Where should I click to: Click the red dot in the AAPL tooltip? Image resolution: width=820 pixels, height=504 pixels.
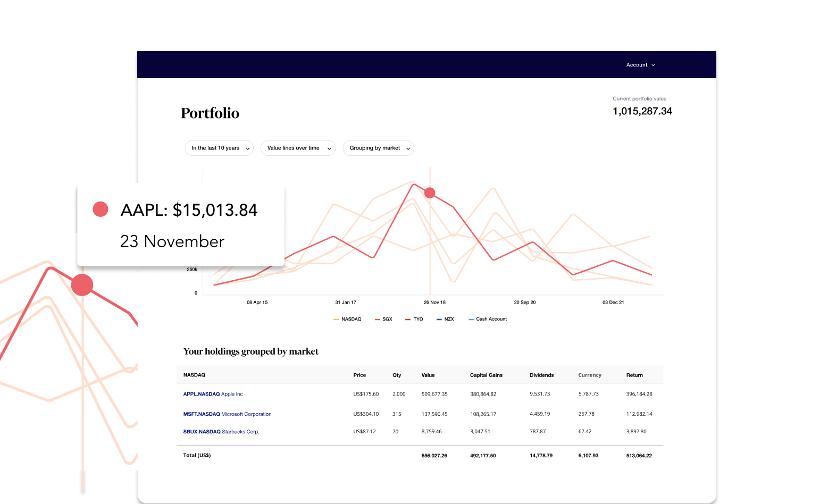point(101,209)
